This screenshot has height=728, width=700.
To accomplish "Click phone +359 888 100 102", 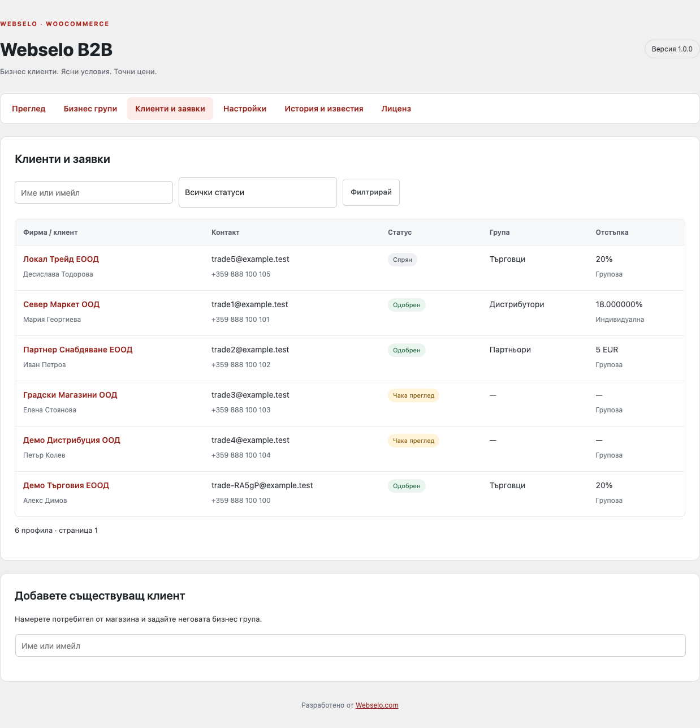I will click(x=241, y=365).
